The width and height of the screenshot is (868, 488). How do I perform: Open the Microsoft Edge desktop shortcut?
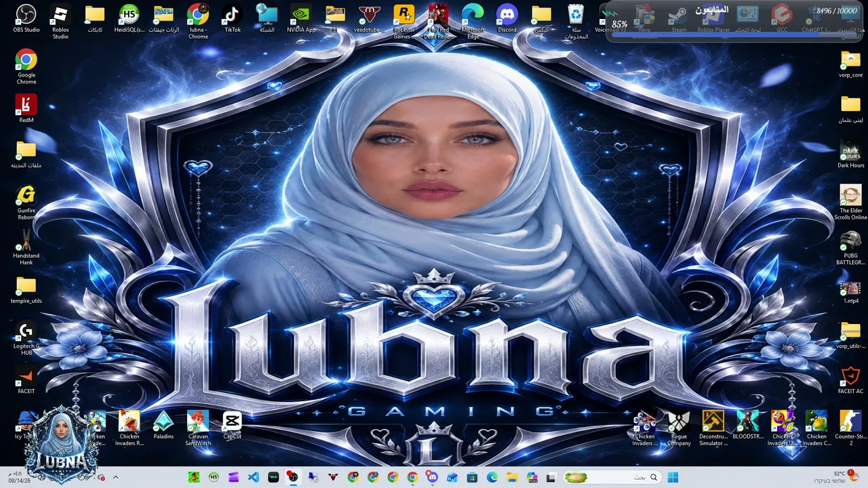point(473,22)
